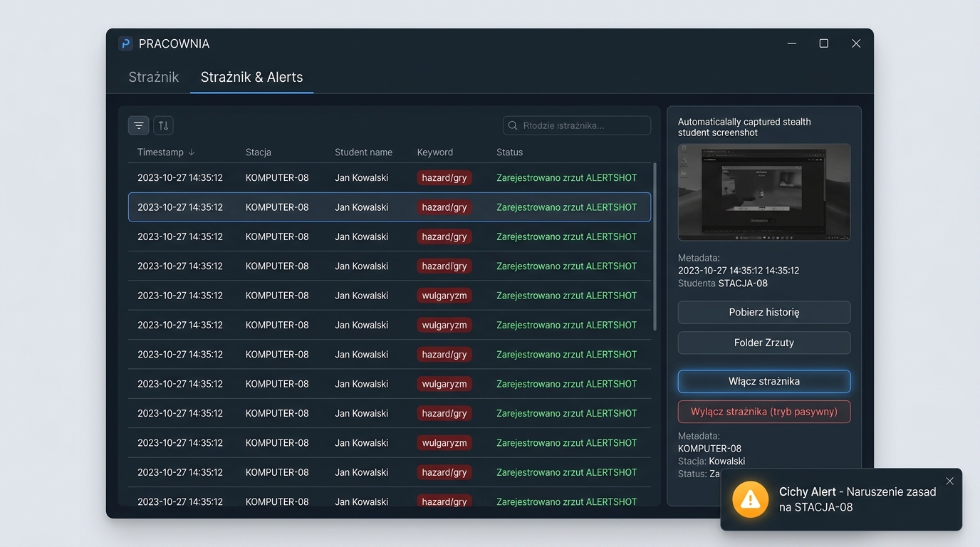Image resolution: width=980 pixels, height=547 pixels.
Task: Maximize the PRACOWNIA window
Action: coord(824,43)
